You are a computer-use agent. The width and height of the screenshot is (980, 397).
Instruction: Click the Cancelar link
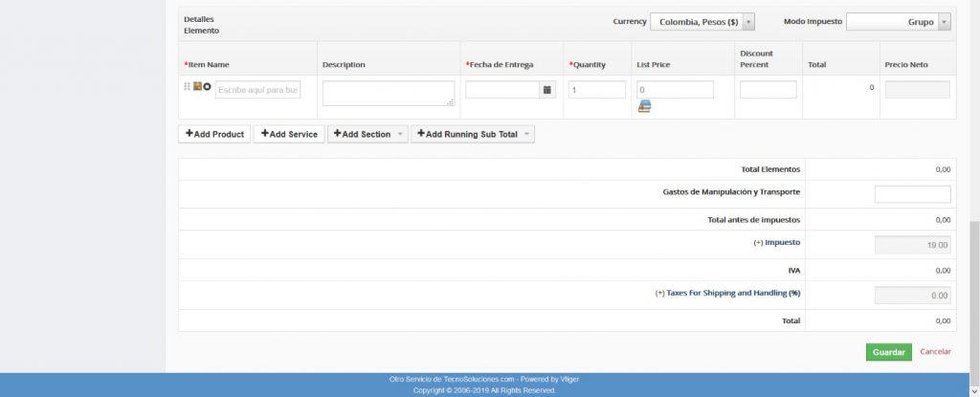click(x=935, y=352)
